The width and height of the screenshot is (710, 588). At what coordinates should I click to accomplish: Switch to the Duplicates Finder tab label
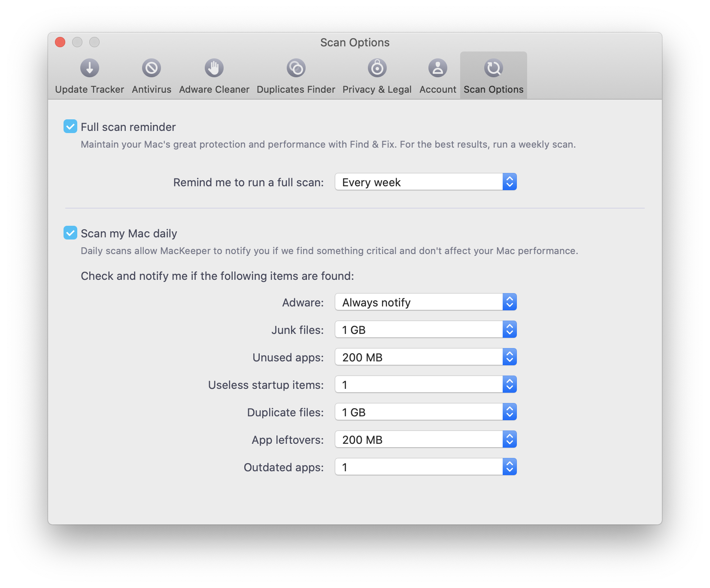296,89
